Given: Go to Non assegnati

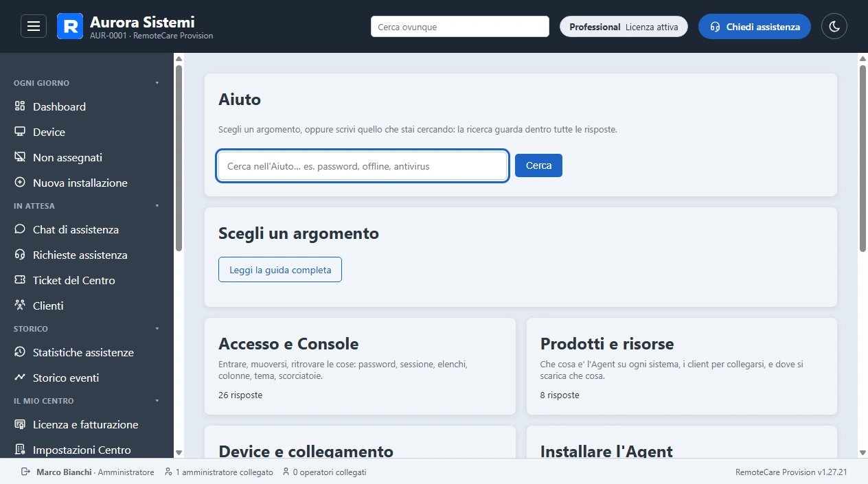Looking at the screenshot, I should tap(87, 157).
